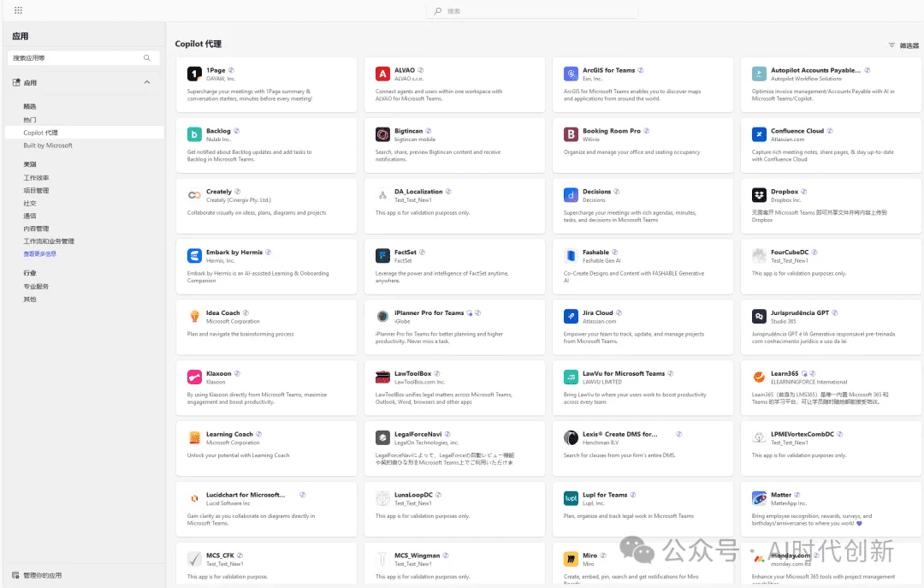This screenshot has height=588, width=924.
Task: Click the MCS_Wingman card title
Action: tap(418, 555)
